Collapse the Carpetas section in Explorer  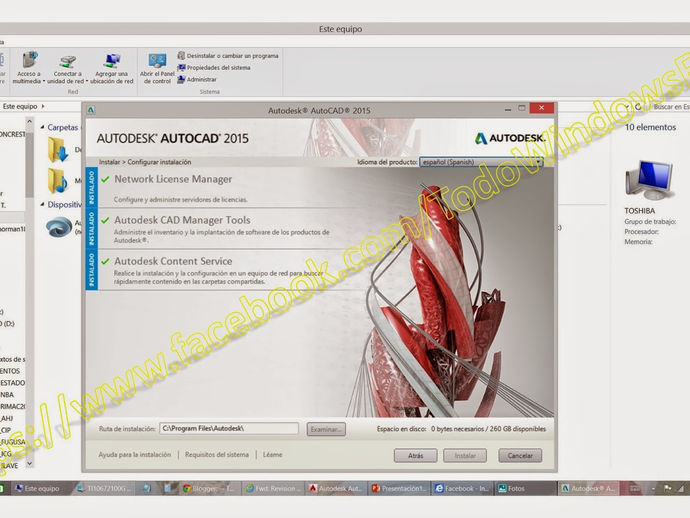click(43, 127)
